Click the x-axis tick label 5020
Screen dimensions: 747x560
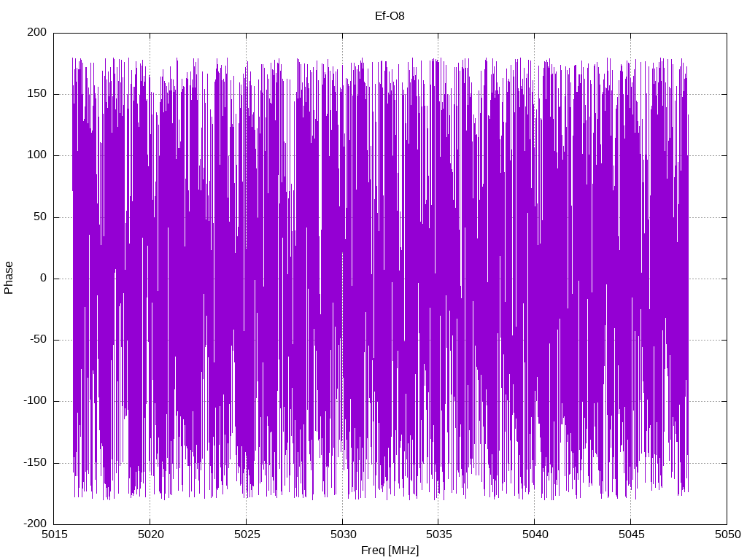click(150, 534)
